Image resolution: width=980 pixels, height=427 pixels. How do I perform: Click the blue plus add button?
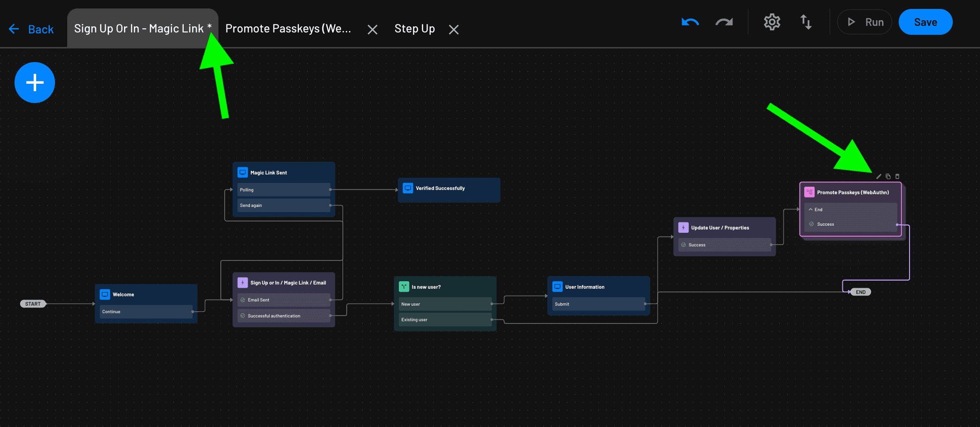[x=35, y=83]
